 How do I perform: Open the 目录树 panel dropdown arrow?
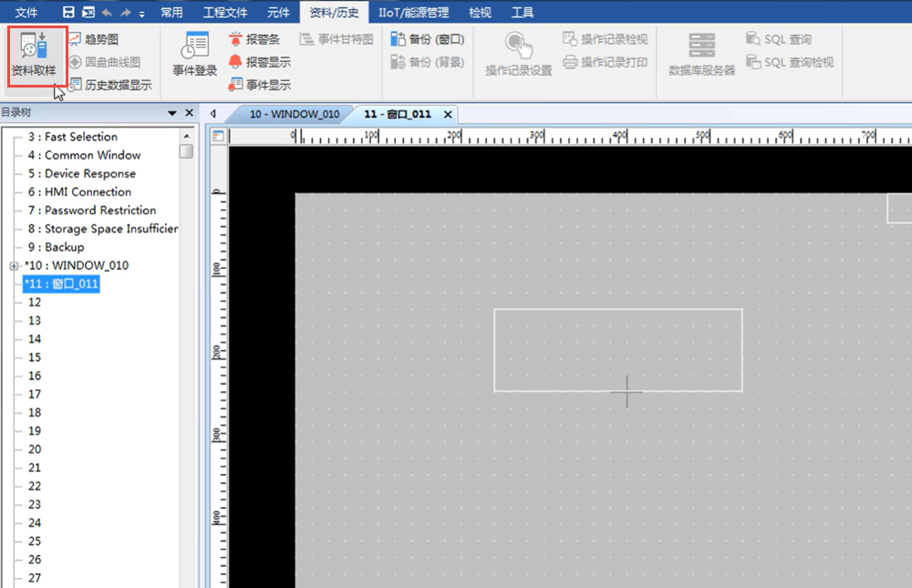[x=172, y=113]
